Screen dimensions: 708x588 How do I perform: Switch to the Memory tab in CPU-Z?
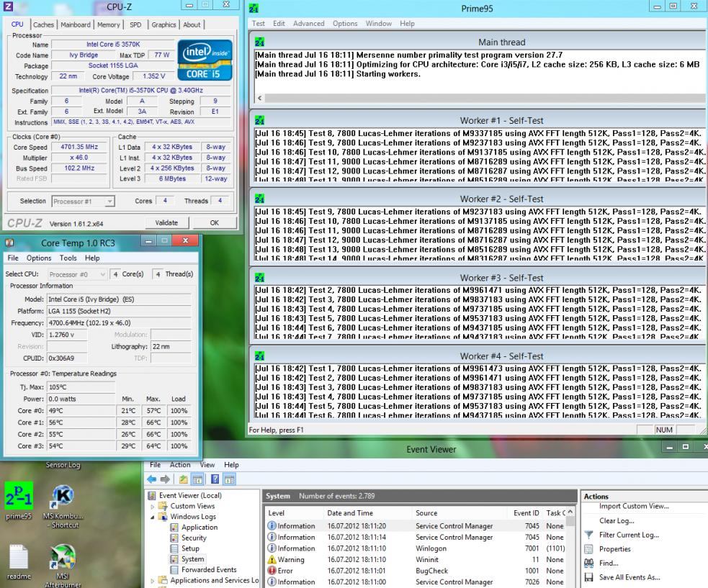pos(108,24)
